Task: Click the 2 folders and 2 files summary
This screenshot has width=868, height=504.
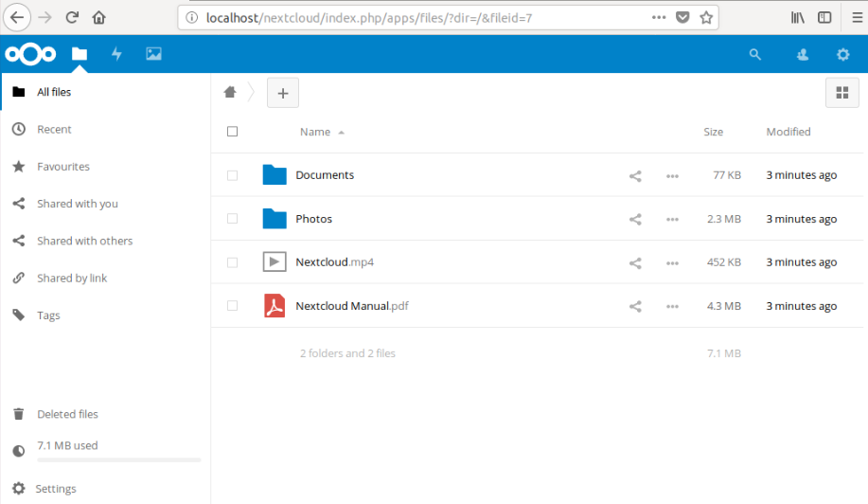Action: coord(347,353)
